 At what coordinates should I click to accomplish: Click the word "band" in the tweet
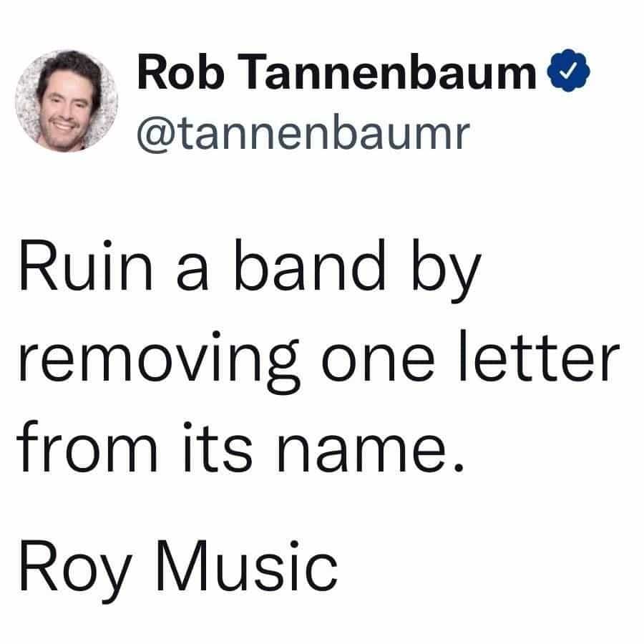(310, 265)
